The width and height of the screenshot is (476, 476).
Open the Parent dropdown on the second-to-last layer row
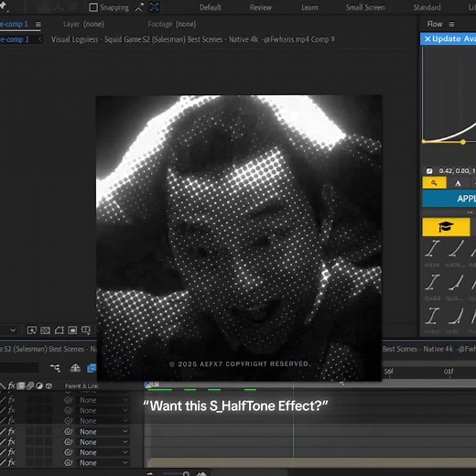pyautogui.click(x=103, y=452)
